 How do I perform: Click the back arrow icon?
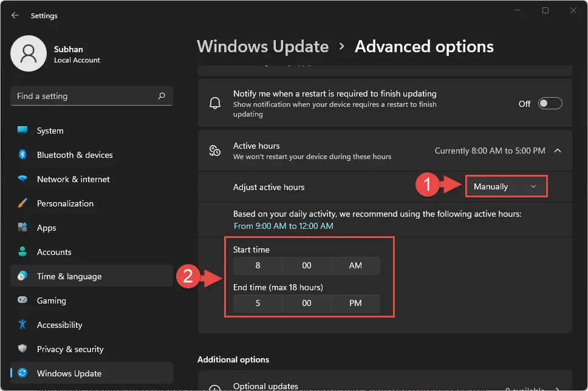pyautogui.click(x=15, y=15)
